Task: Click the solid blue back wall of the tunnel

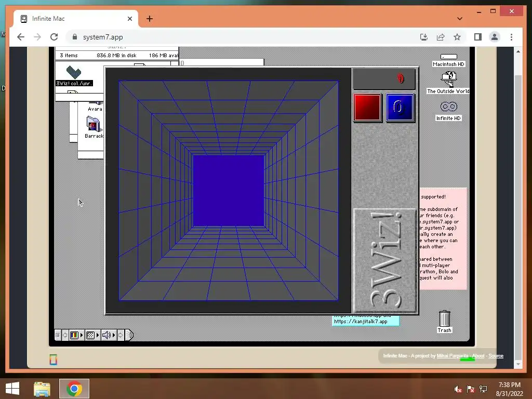Action: point(229,191)
